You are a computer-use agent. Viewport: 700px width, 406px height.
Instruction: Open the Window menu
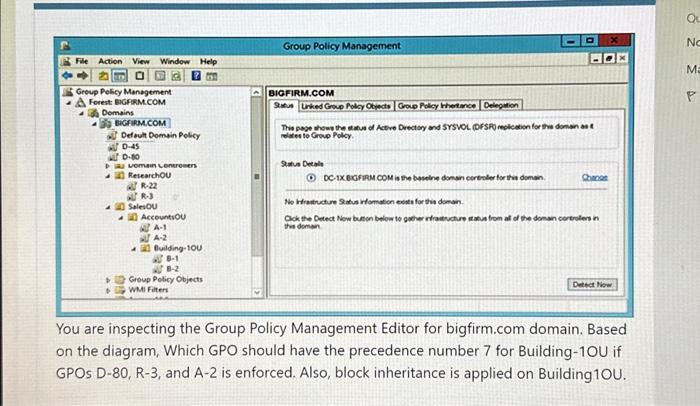(175, 61)
